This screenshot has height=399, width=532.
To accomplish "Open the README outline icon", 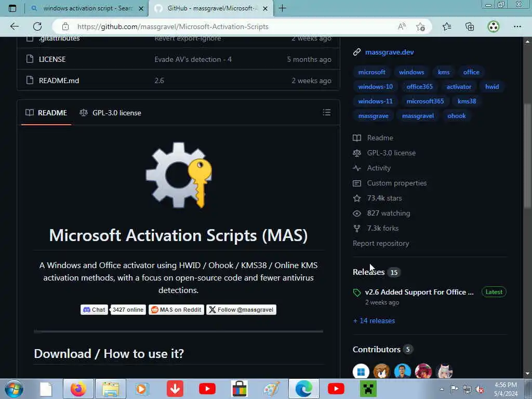I will (x=326, y=112).
